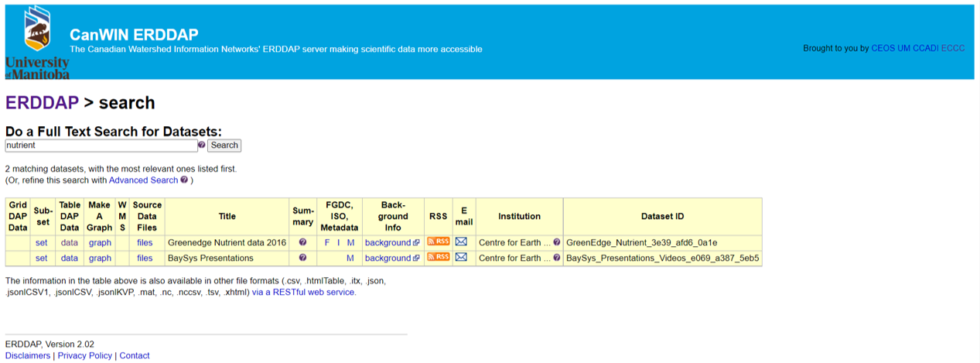Open the Advanced Search link
980x363 pixels.
[x=143, y=180]
